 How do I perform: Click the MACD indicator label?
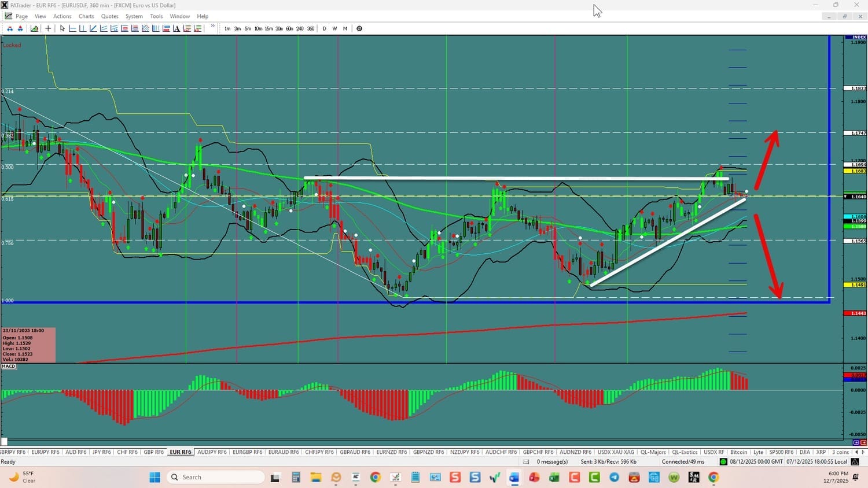(9, 367)
